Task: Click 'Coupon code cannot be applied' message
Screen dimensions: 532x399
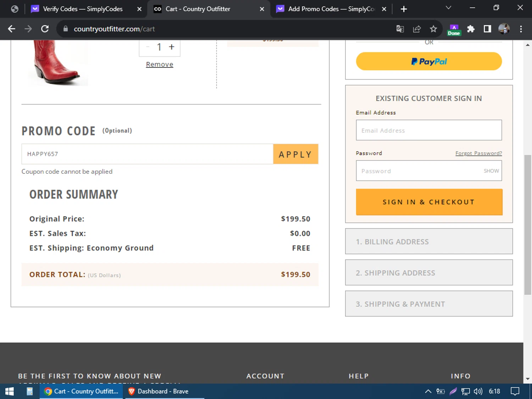Action: (67, 171)
